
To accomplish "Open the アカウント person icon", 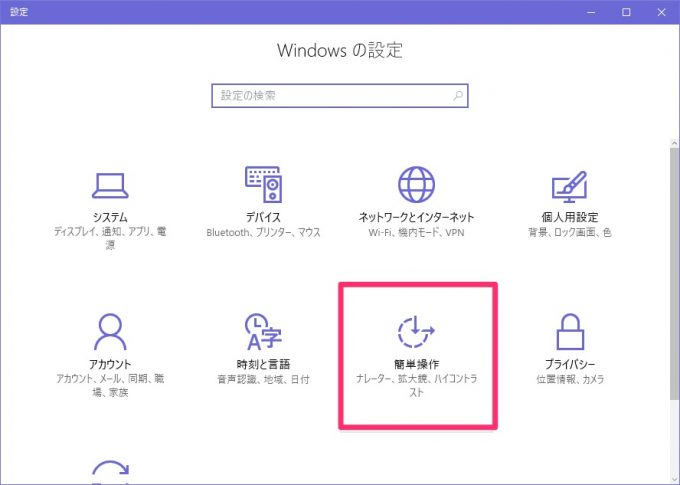I will tap(110, 332).
